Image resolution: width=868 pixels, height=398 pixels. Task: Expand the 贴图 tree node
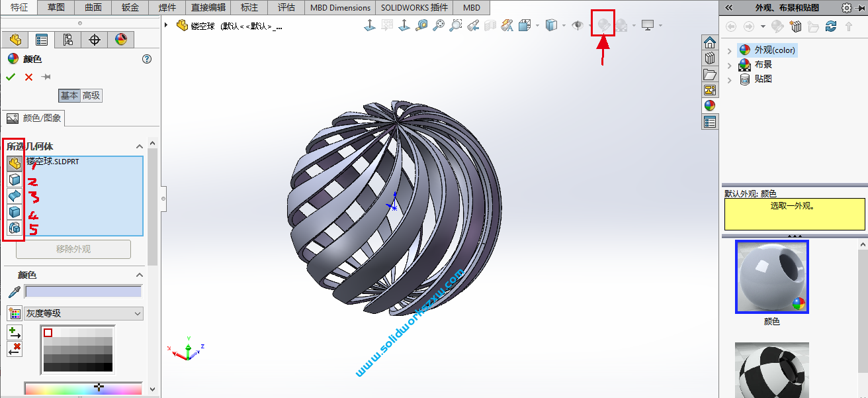[x=728, y=78]
